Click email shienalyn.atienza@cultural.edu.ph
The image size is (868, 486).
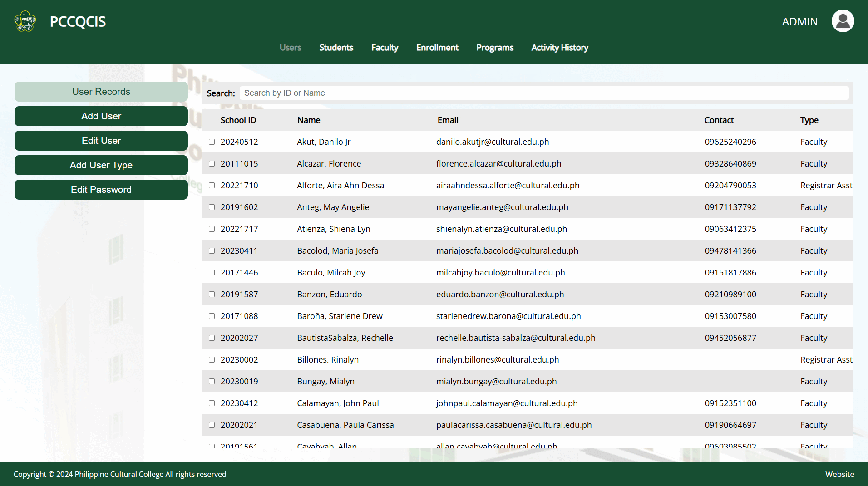coord(502,229)
